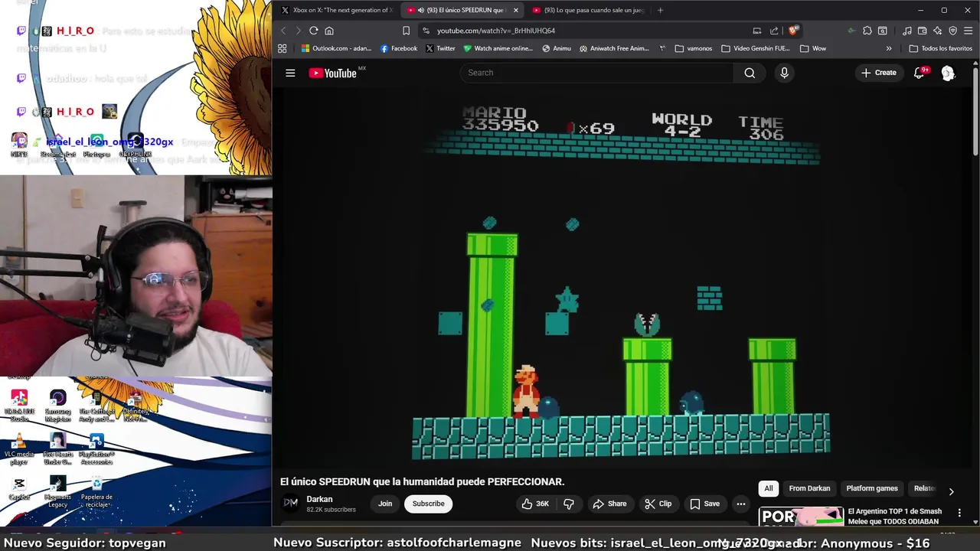Select the Platform games chip
The image size is (980, 551).
pyautogui.click(x=872, y=488)
